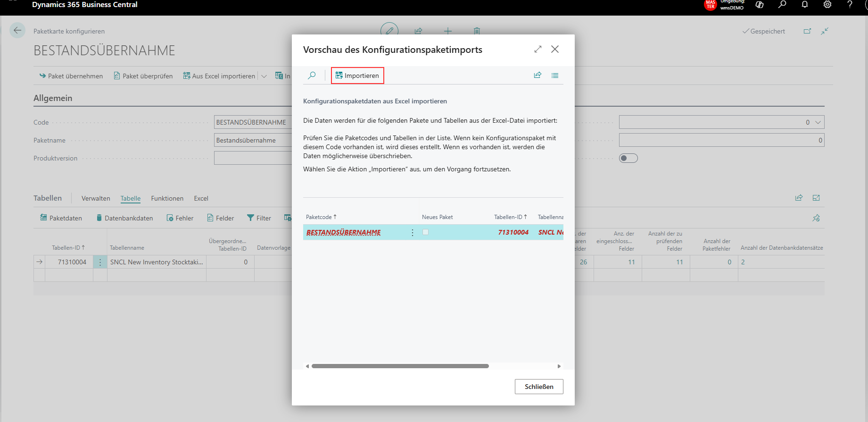868x422 pixels.
Task: Click Aus Excel importieren action
Action: tap(219, 76)
